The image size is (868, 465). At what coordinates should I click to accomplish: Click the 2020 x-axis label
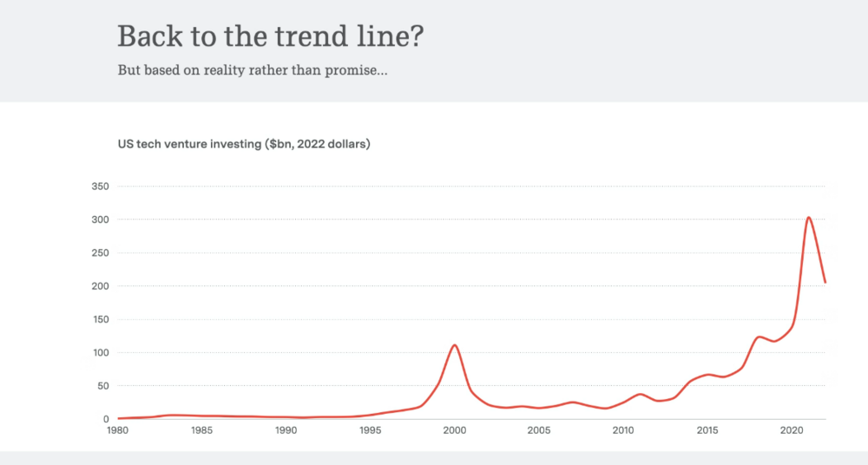click(x=791, y=430)
